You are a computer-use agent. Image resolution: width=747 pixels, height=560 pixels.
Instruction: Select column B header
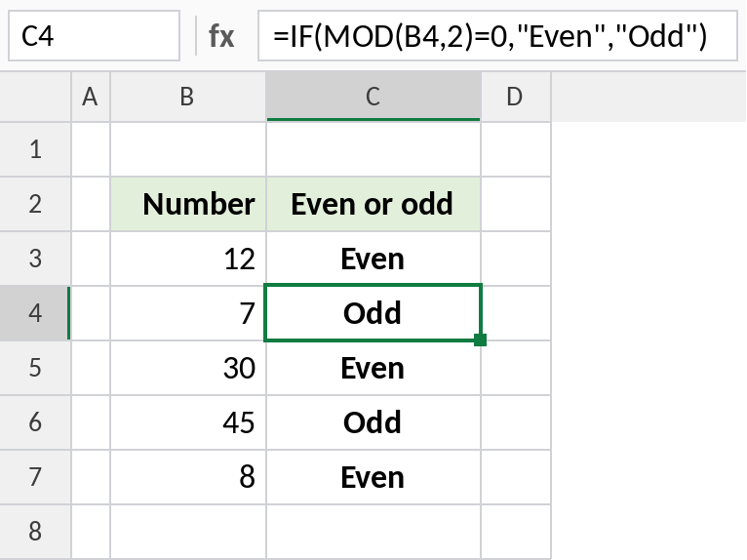click(x=188, y=97)
